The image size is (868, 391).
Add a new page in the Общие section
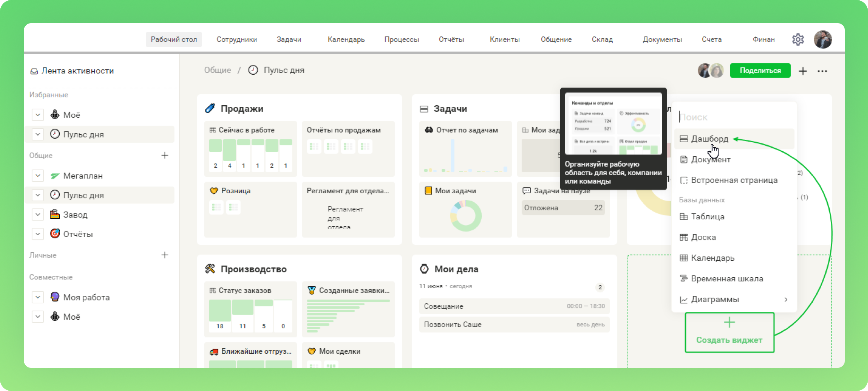(x=165, y=155)
